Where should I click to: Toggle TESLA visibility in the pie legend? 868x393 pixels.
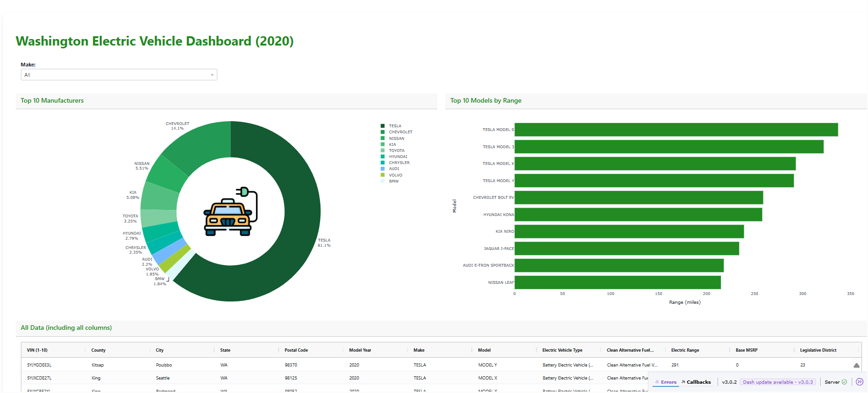point(395,126)
